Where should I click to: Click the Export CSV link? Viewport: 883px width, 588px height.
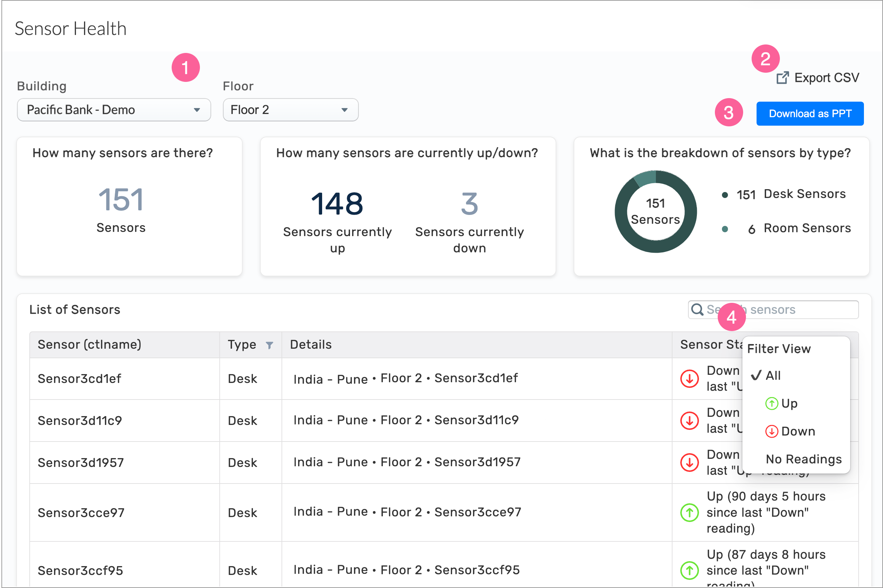pos(827,78)
